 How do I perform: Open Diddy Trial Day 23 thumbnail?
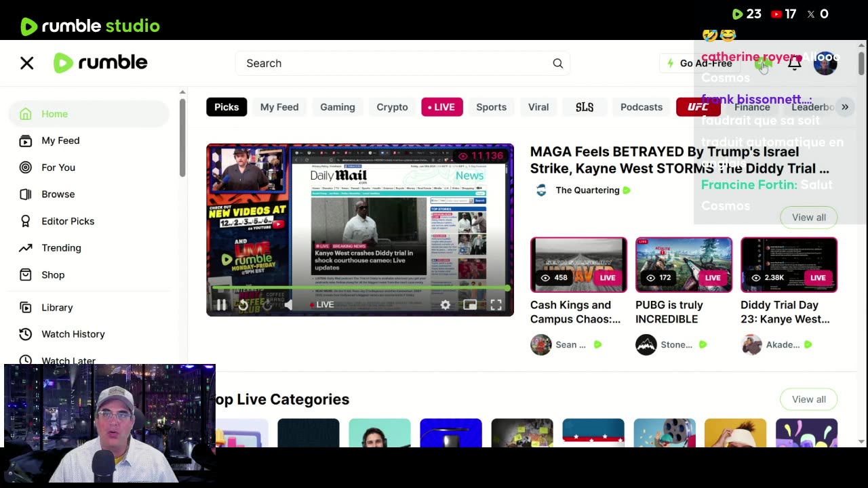tap(789, 264)
